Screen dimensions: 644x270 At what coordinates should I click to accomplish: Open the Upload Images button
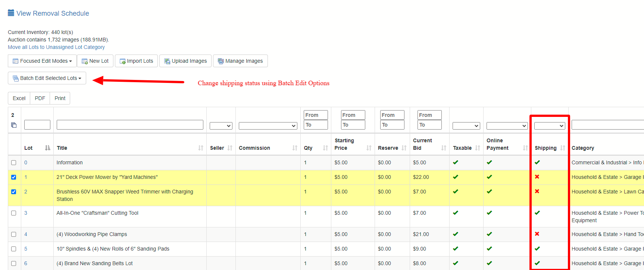pyautogui.click(x=185, y=61)
